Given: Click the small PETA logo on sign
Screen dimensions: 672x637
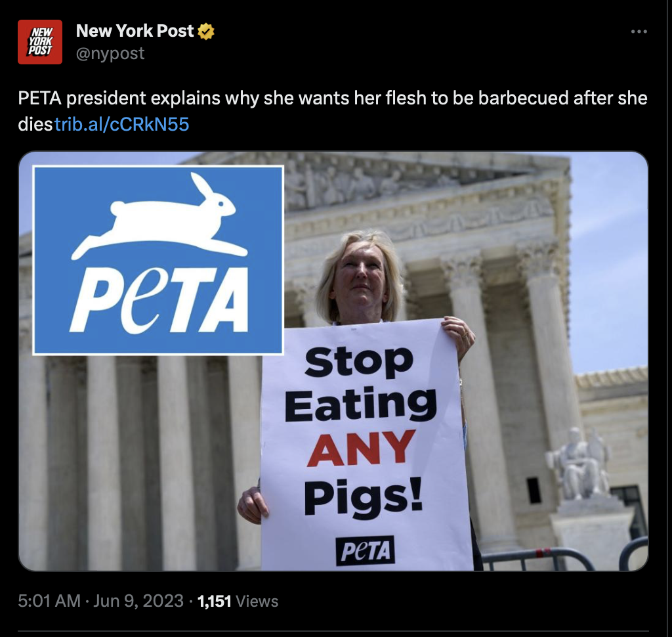Looking at the screenshot, I should click(365, 550).
